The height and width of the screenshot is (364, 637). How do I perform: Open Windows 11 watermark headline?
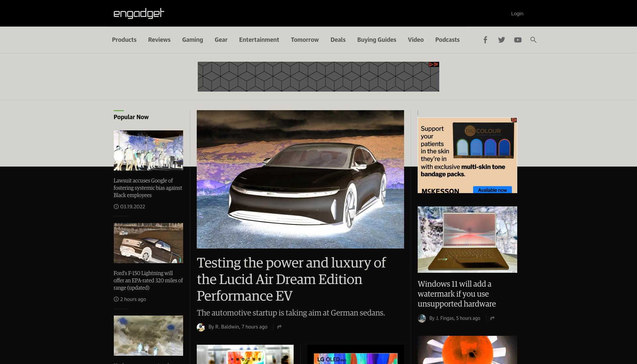(457, 294)
